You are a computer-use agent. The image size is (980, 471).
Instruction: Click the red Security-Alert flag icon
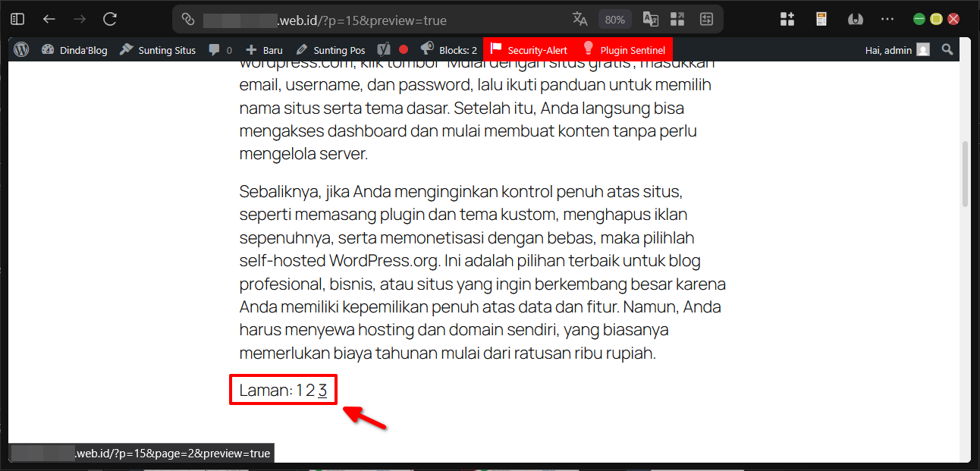tap(497, 49)
